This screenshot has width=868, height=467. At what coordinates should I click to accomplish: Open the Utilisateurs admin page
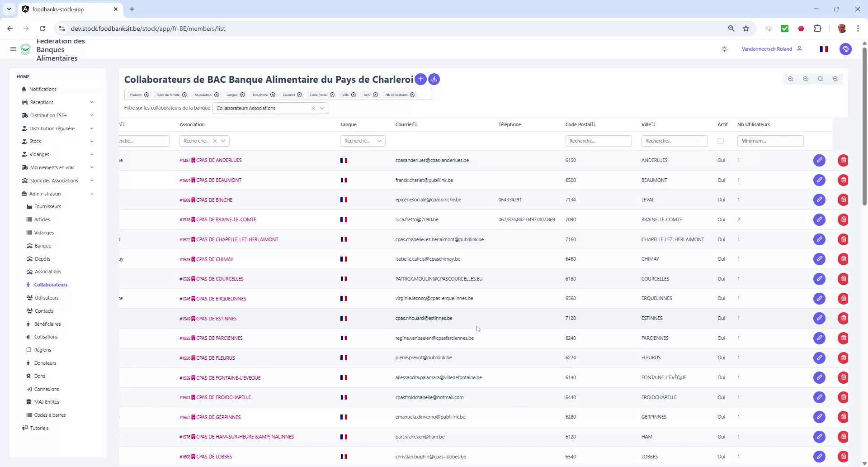[47, 298]
